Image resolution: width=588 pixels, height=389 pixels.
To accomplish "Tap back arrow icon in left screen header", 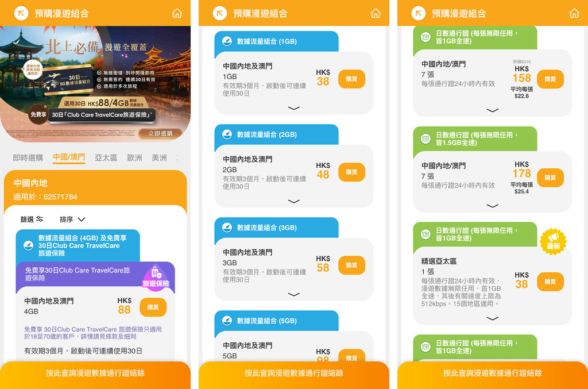I will pyautogui.click(x=21, y=14).
